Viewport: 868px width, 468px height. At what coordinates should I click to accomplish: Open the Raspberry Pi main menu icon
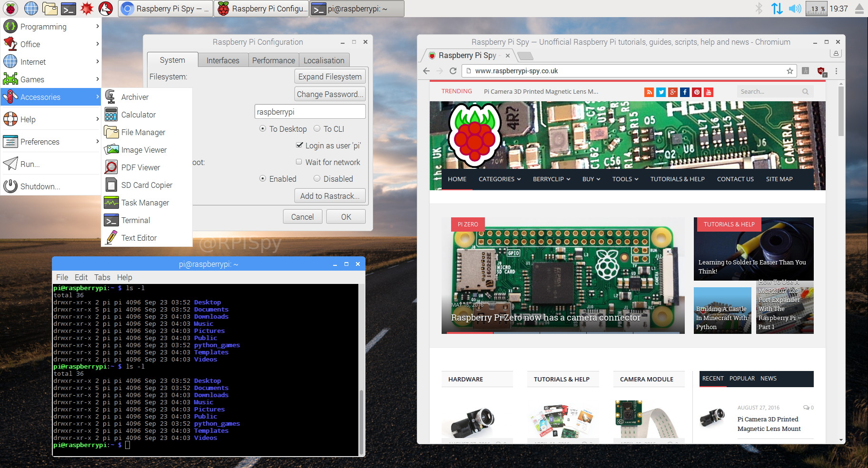(10, 9)
